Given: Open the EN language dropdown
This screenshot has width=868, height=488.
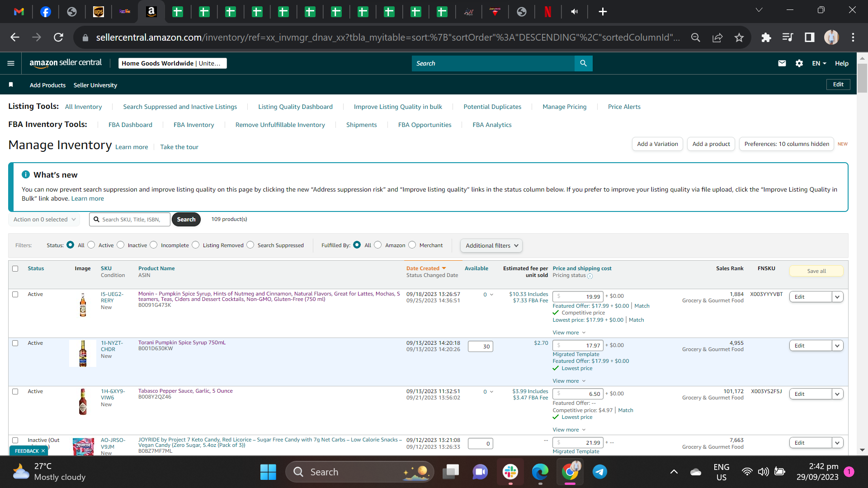Looking at the screenshot, I should point(819,63).
